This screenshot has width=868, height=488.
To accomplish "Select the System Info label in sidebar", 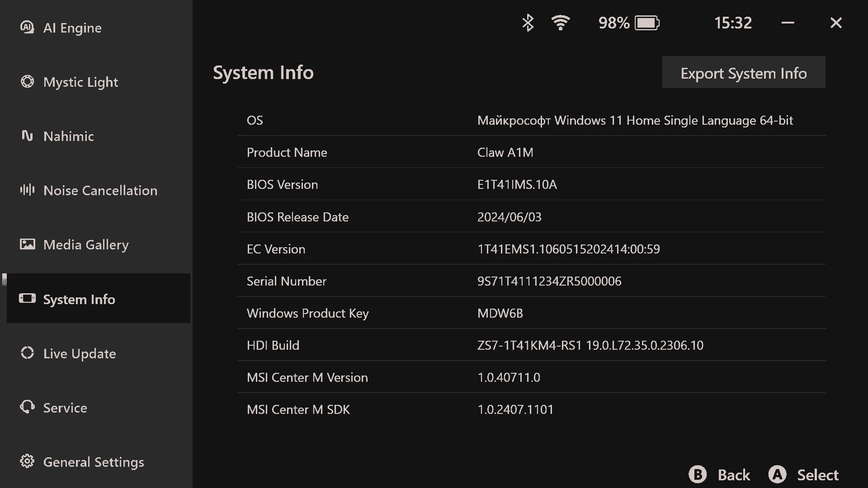I will tap(79, 299).
